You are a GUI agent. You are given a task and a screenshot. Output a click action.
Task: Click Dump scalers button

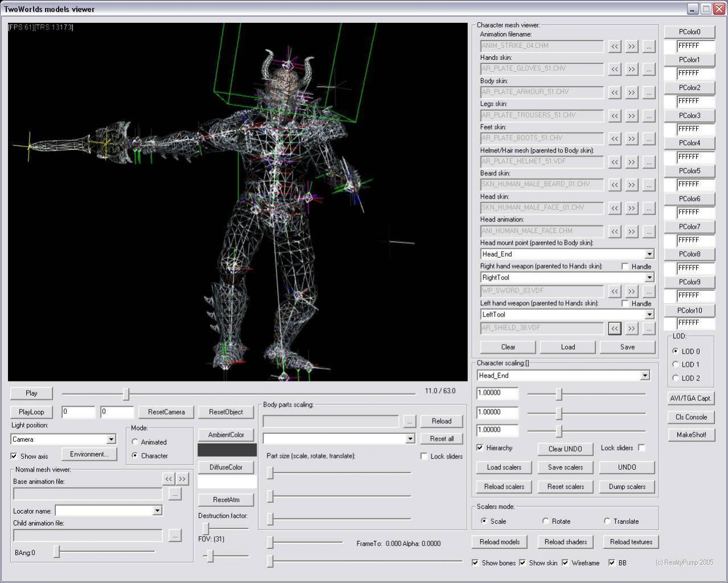(627, 486)
